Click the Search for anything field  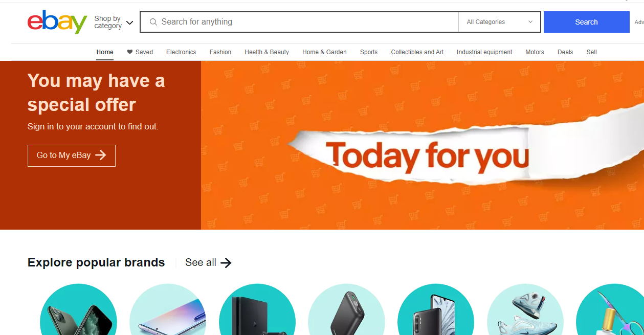pyautogui.click(x=299, y=22)
